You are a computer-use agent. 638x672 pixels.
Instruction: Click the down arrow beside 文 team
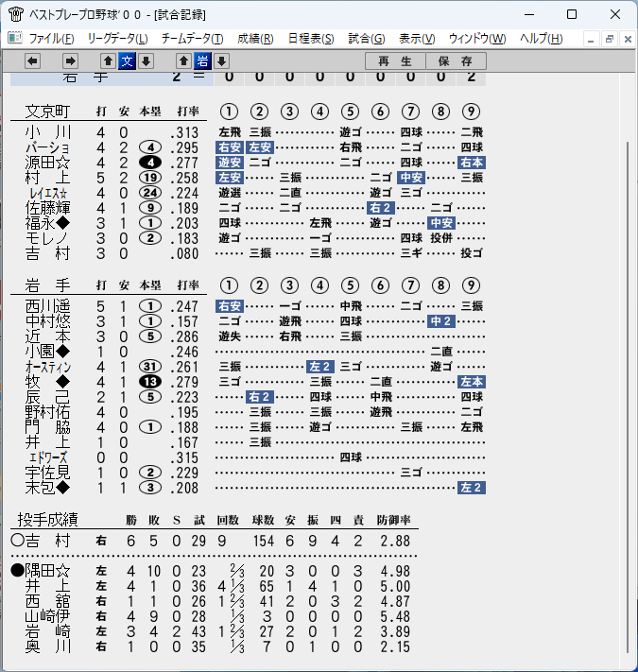tap(146, 61)
